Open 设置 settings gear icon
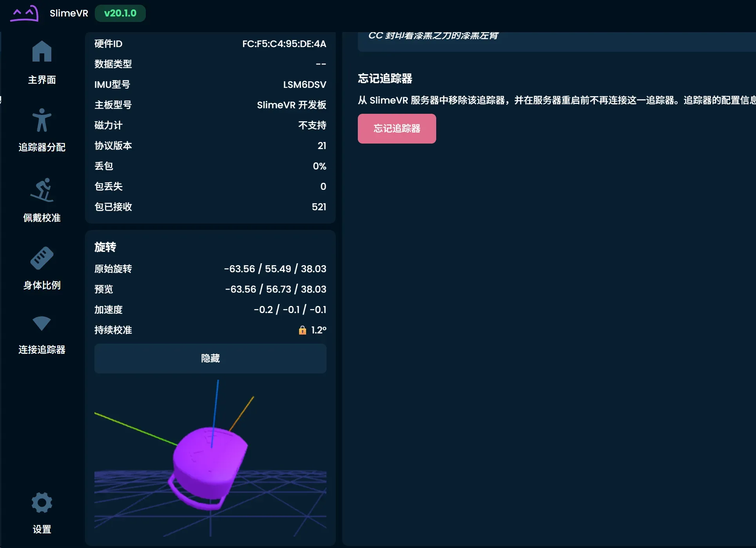Screen dimensions: 756x548 click(x=42, y=502)
